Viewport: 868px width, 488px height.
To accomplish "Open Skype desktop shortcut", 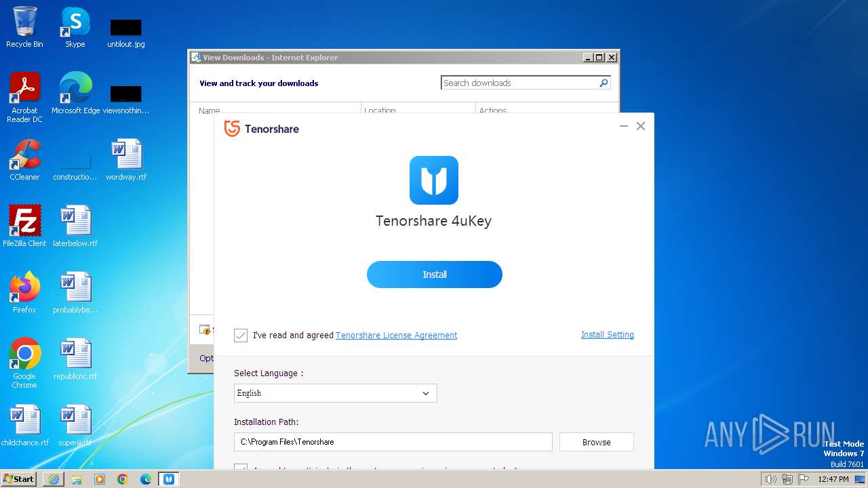I will (x=75, y=27).
